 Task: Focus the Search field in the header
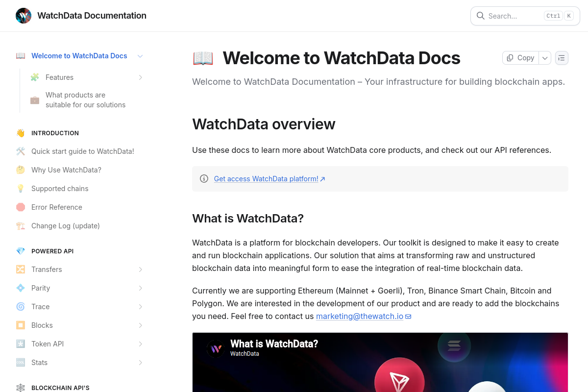click(x=525, y=16)
